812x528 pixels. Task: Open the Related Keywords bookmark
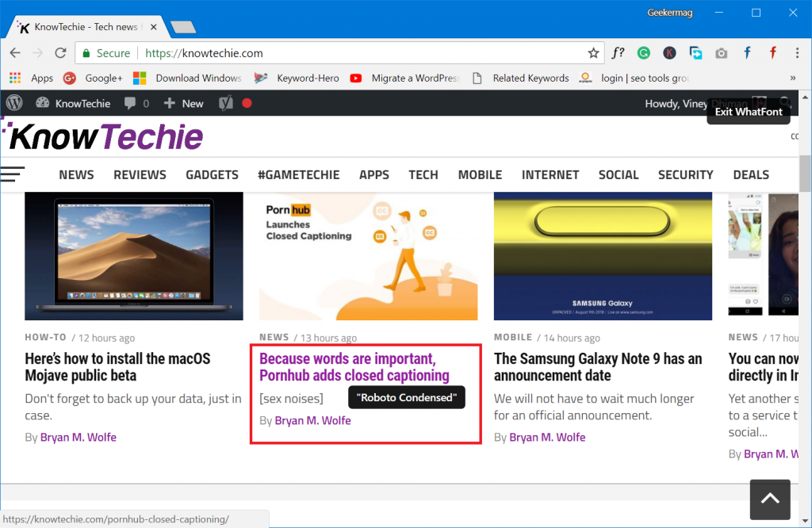520,78
